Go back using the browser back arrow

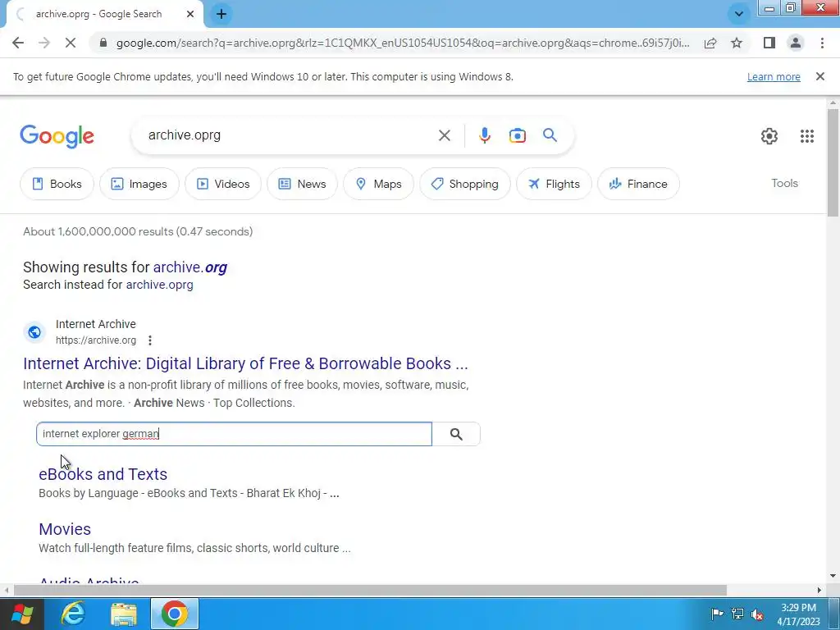click(18, 43)
